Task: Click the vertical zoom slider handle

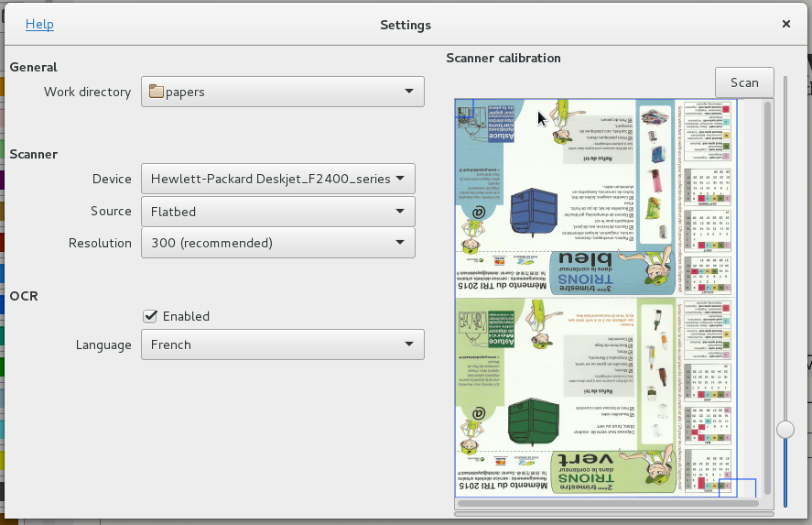Action: (x=785, y=429)
